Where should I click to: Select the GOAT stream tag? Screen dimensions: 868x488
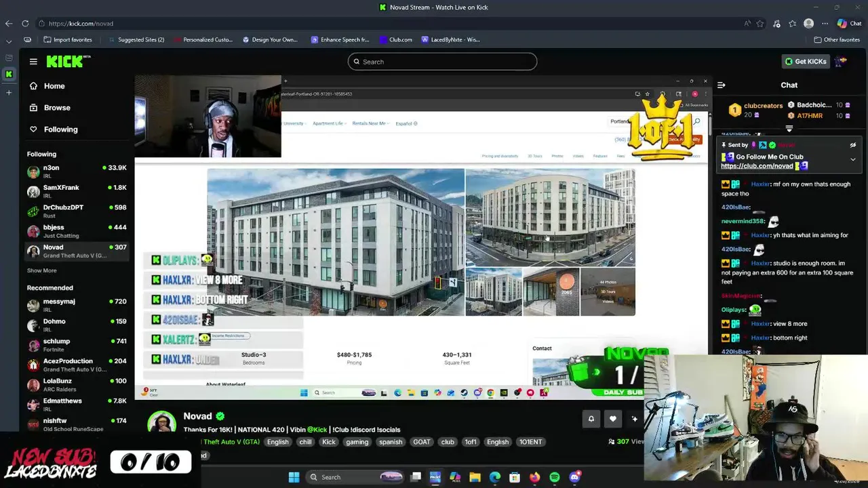pyautogui.click(x=421, y=442)
